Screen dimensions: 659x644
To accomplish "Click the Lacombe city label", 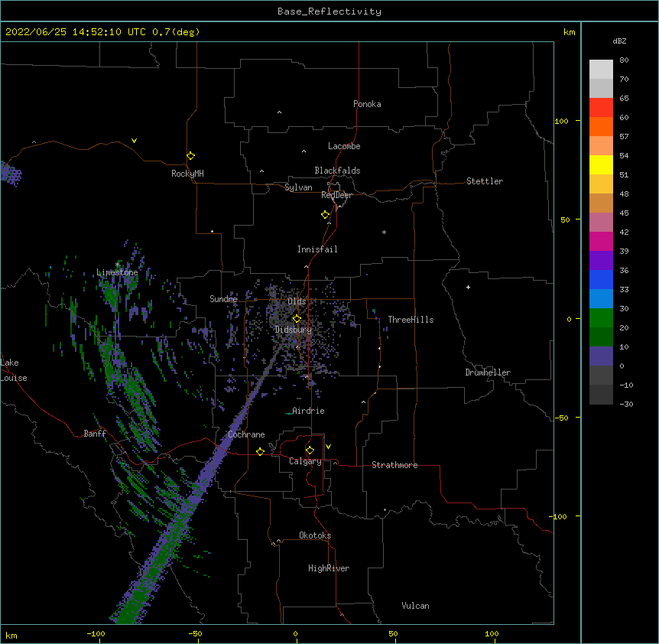I will point(344,146).
